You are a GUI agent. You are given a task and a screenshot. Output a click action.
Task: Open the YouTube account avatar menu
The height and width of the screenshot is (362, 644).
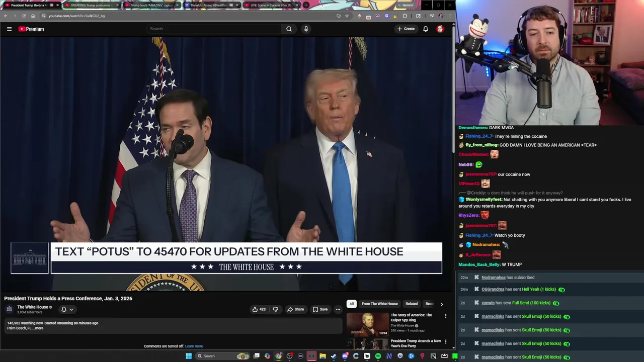click(x=440, y=29)
